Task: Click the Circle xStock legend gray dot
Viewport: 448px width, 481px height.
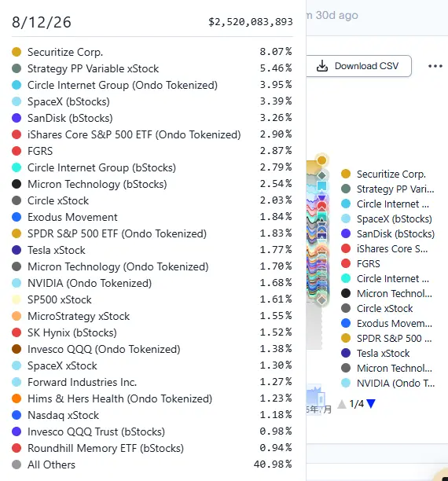Action: (346, 308)
